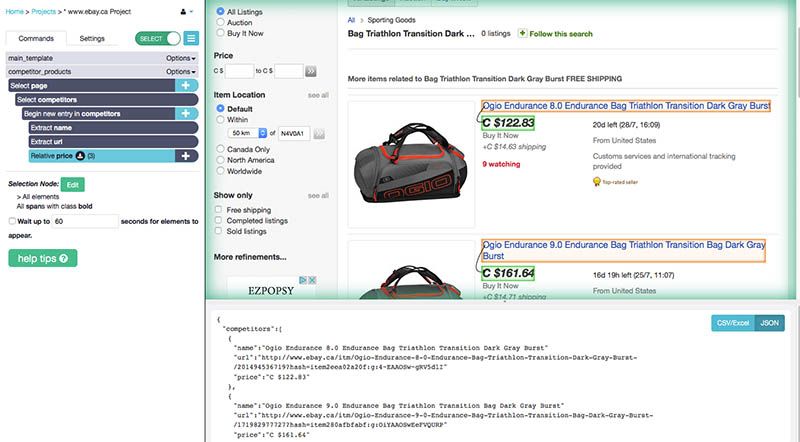800x442 pixels.
Task: Click the download icon on Relative price
Action: (x=80, y=156)
